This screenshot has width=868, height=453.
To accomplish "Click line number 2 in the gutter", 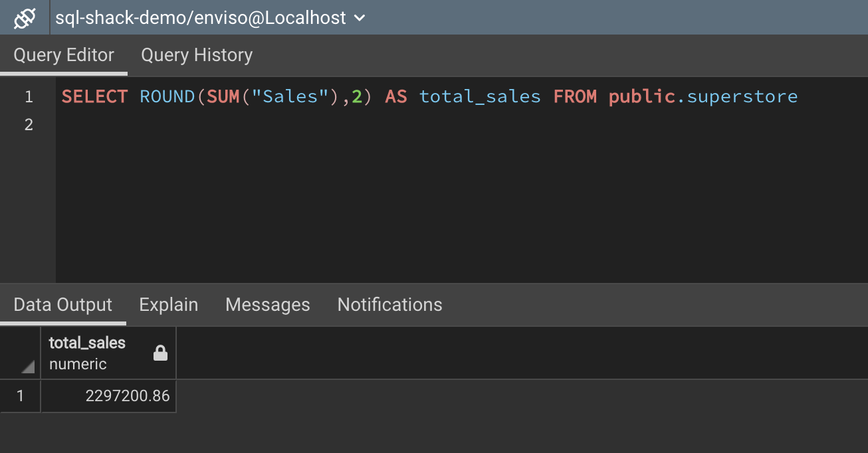I will tap(29, 124).
